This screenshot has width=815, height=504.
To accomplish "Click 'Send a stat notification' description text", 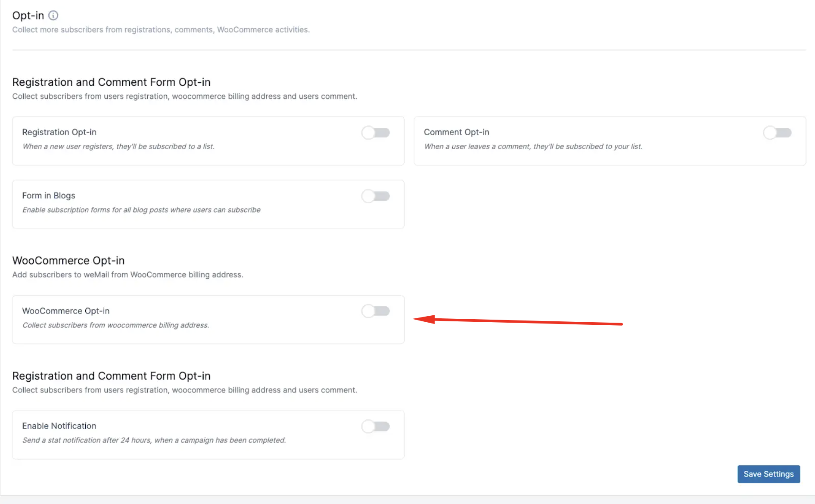I will (154, 440).
